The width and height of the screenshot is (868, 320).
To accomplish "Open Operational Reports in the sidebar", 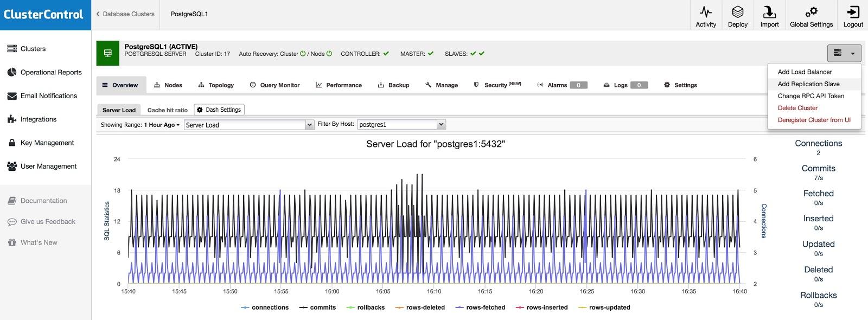I will [x=46, y=72].
